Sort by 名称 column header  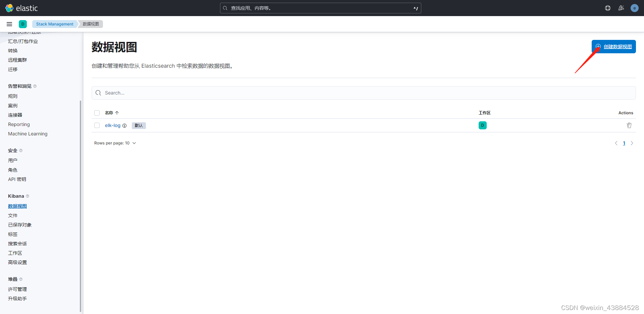(112, 113)
